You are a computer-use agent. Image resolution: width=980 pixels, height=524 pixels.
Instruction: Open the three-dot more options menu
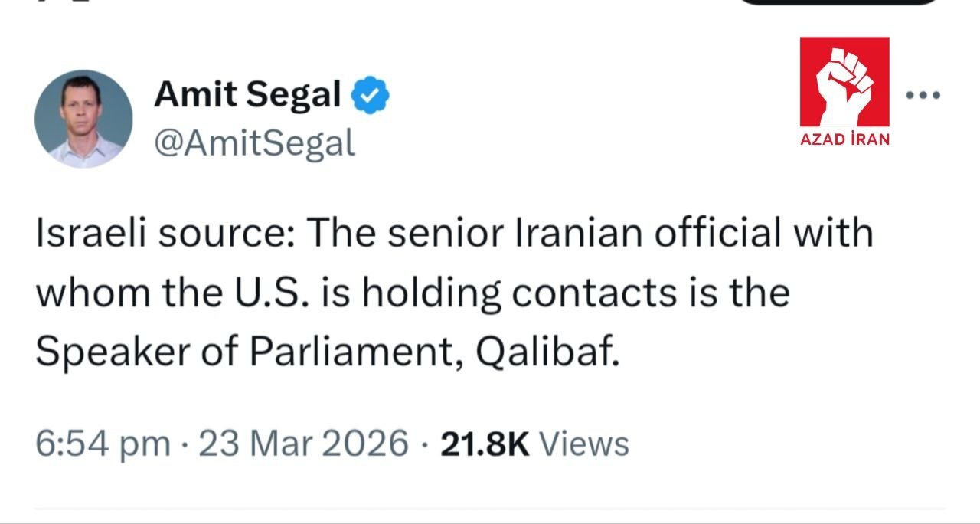pyautogui.click(x=923, y=96)
